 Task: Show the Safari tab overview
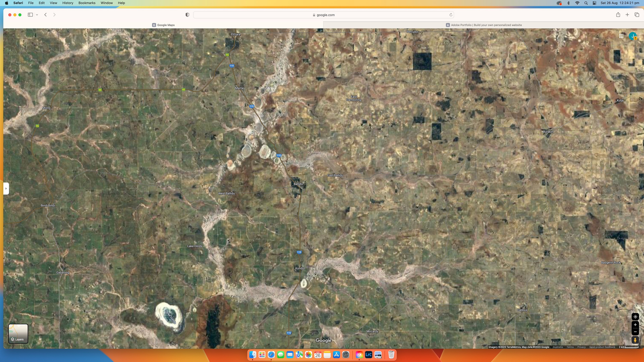tap(637, 15)
